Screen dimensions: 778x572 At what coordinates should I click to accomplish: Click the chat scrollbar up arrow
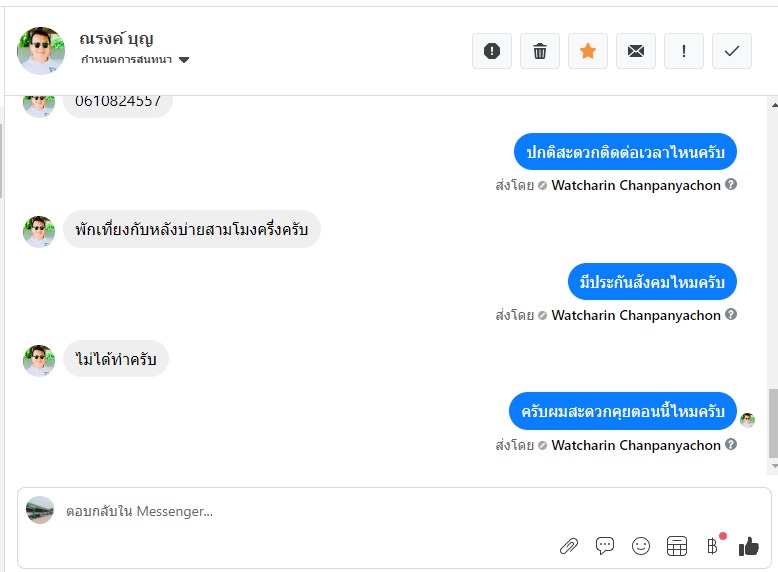pos(774,105)
